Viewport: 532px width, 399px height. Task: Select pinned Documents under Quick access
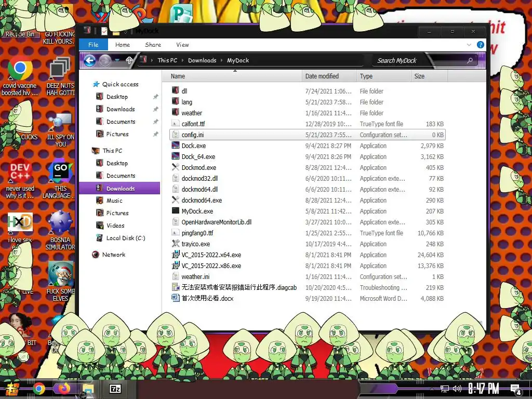[x=121, y=122]
